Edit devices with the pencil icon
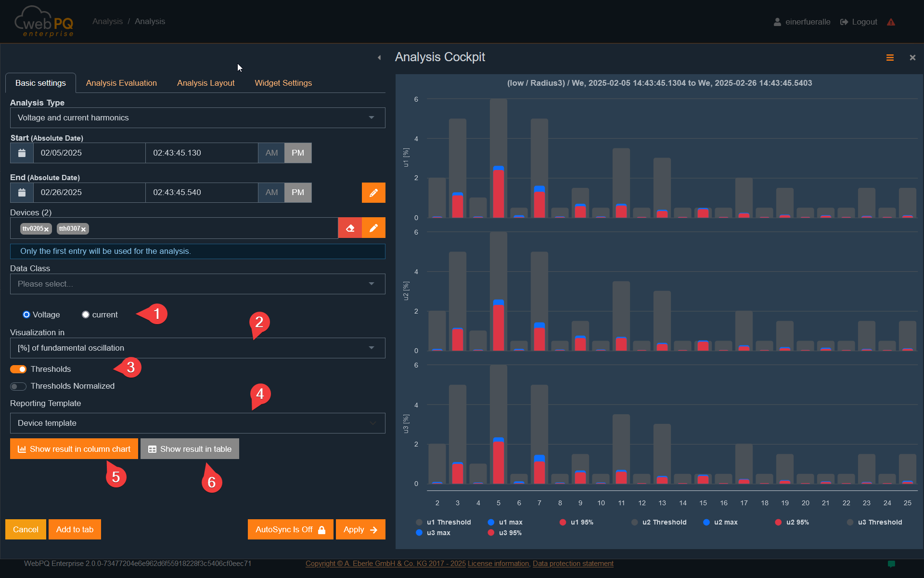The height and width of the screenshot is (578, 924). 373,228
